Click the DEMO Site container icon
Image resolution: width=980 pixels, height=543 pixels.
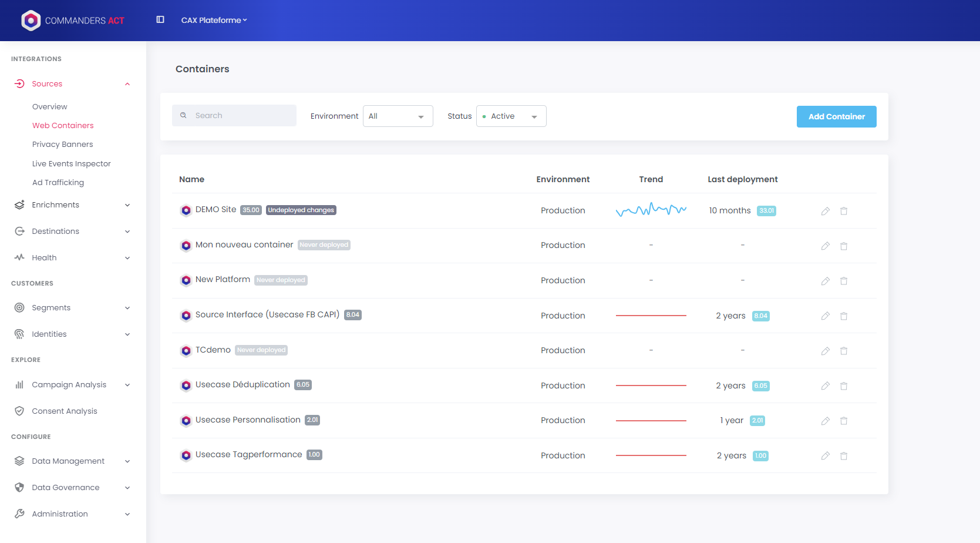coord(186,210)
